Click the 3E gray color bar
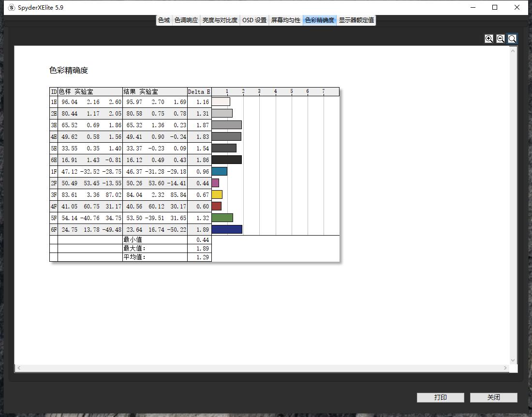Viewport: 532px width, 417px height. click(227, 125)
